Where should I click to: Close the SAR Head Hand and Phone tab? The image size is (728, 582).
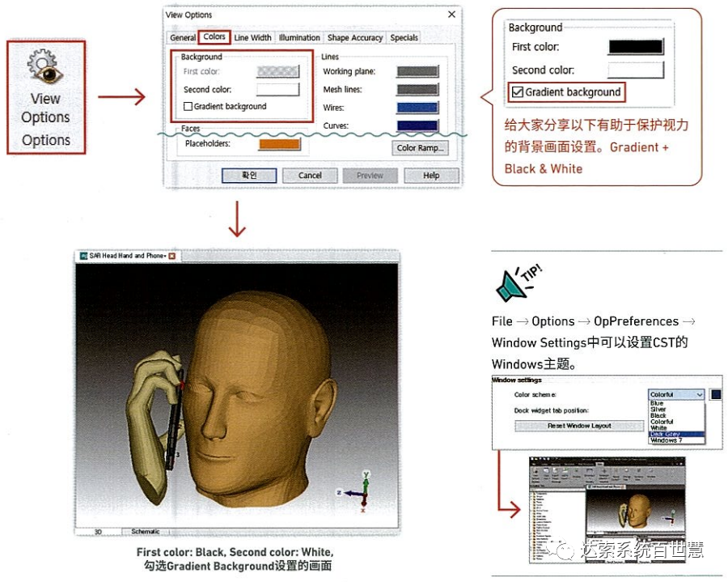pos(172,256)
